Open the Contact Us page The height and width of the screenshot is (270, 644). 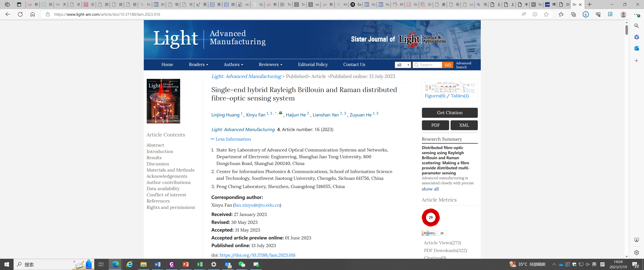point(354,64)
